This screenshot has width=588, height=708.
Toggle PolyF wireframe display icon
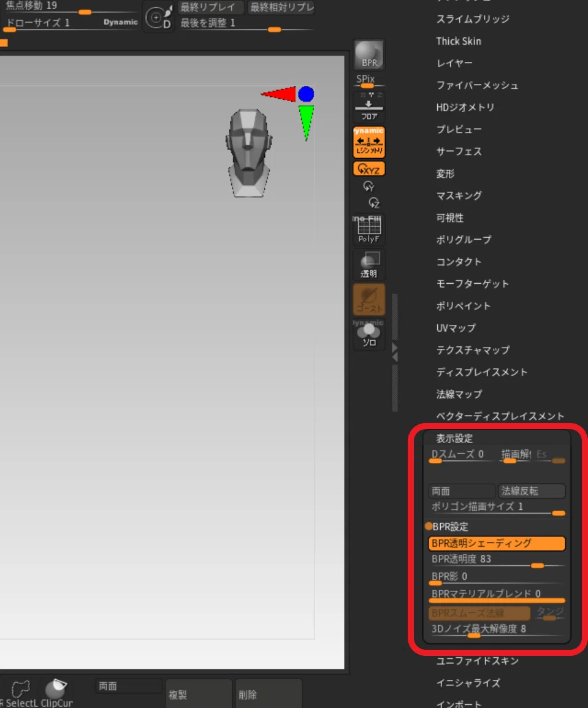tap(369, 229)
